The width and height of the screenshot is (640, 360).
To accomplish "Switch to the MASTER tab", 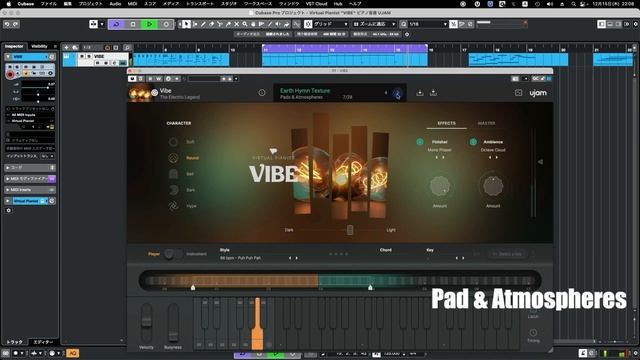I will point(486,123).
